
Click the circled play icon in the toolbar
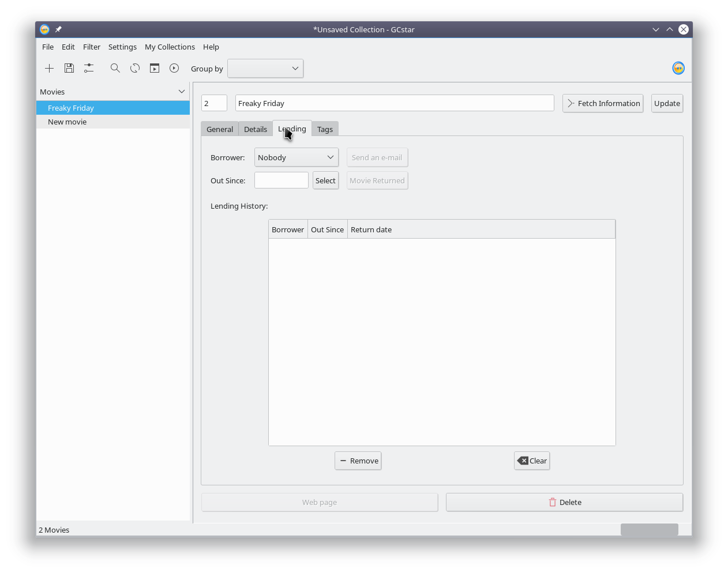pos(174,69)
